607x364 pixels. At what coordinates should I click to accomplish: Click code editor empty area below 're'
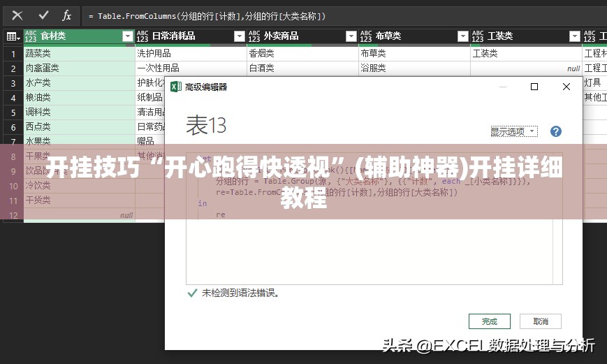click(370, 252)
